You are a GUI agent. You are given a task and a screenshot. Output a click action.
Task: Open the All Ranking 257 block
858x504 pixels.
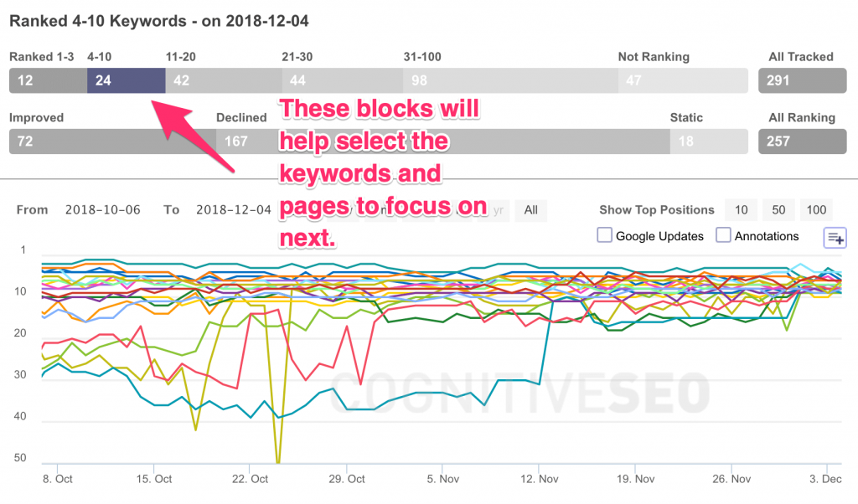pyautogui.click(x=802, y=141)
